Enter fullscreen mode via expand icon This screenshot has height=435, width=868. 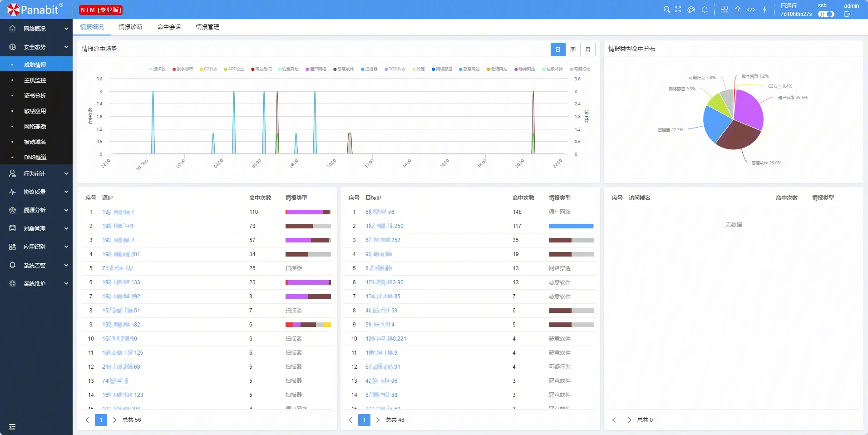(678, 10)
